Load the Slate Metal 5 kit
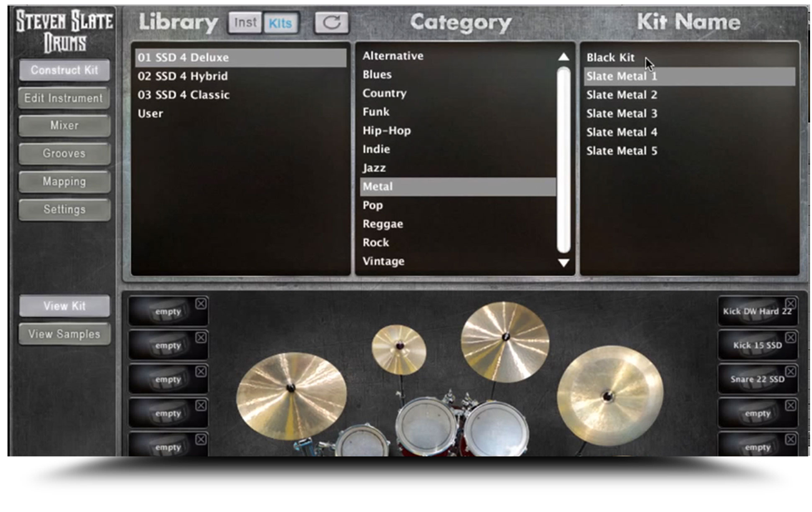 (690, 151)
